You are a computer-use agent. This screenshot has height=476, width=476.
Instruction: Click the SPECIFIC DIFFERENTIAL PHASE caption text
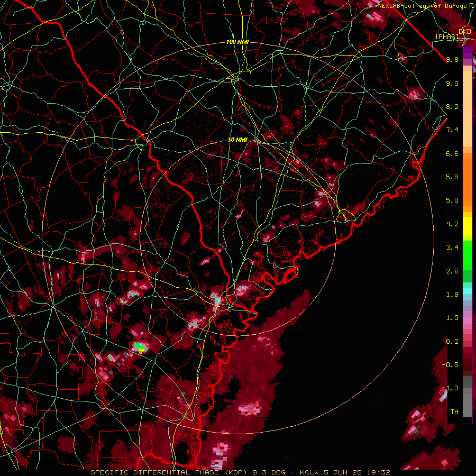154,472
